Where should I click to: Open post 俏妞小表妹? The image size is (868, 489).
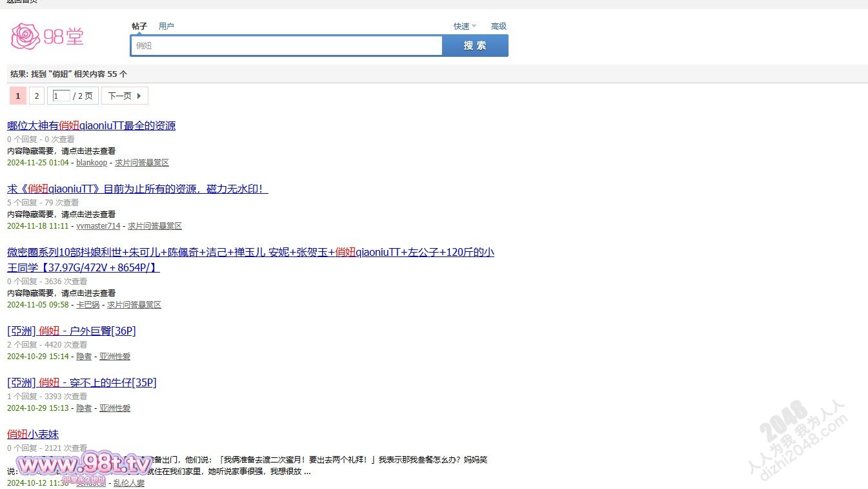pos(33,435)
